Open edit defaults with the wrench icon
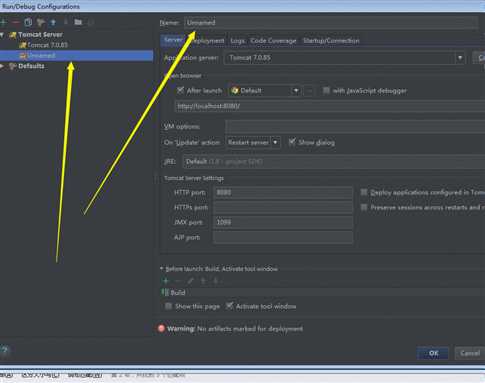This screenshot has width=485, height=383. point(41,22)
